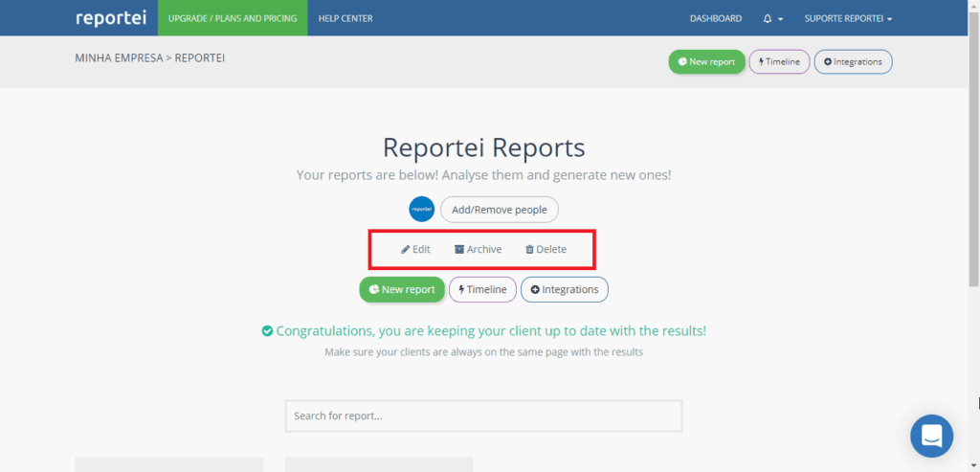Open the notifications bell dropdown

773,19
